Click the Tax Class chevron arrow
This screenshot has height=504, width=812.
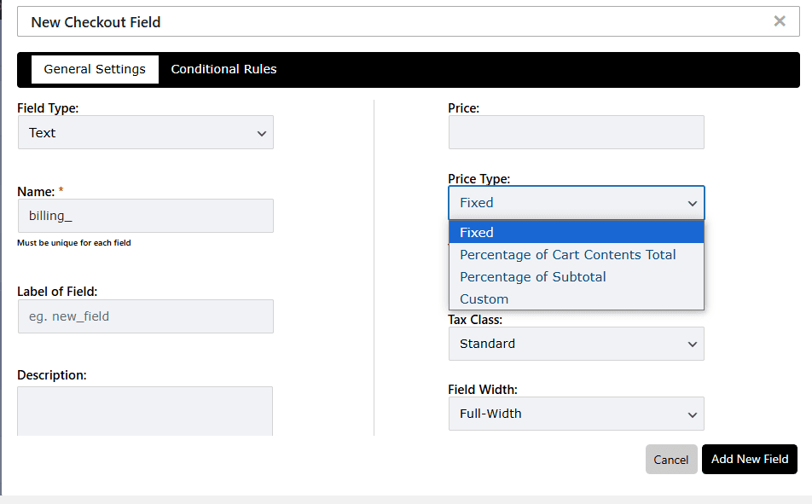693,345
